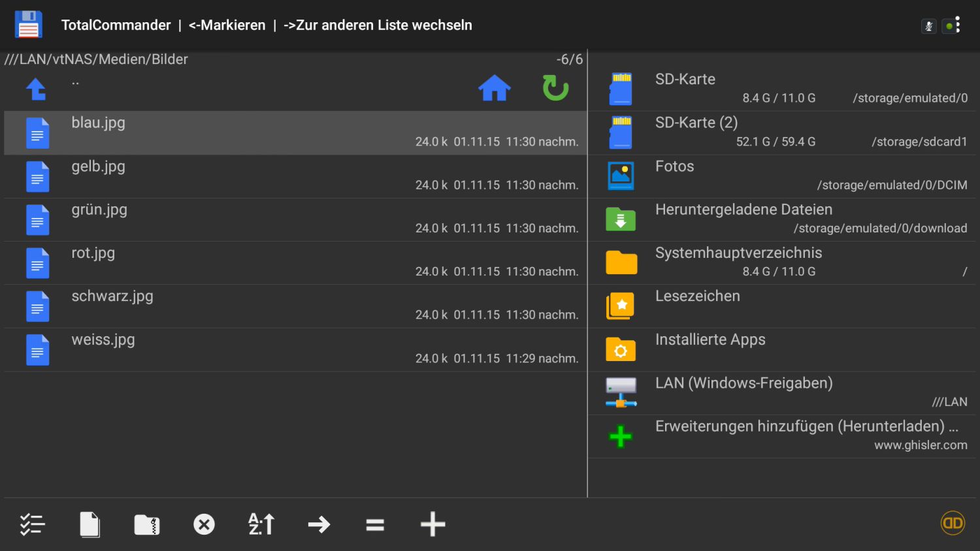Tap the home folder icon

pos(494,88)
